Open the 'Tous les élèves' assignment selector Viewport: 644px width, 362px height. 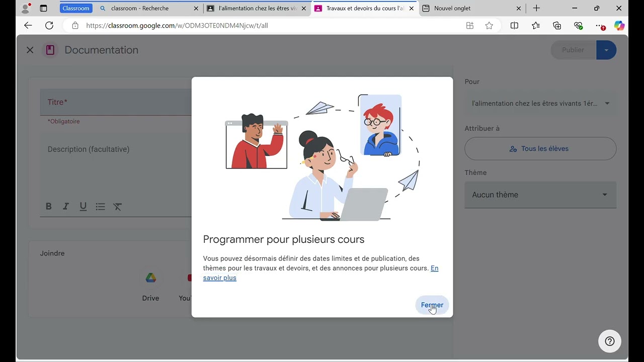coord(540,149)
